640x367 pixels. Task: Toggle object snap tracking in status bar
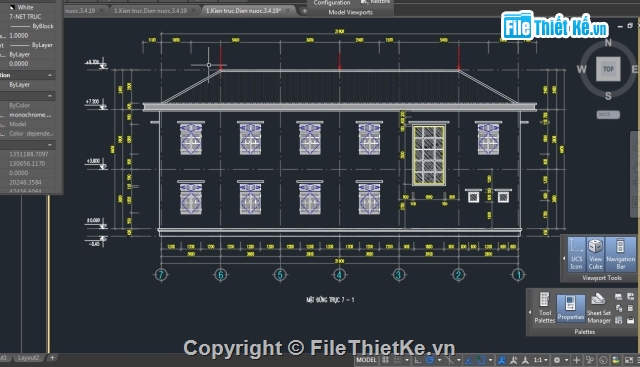(469, 360)
